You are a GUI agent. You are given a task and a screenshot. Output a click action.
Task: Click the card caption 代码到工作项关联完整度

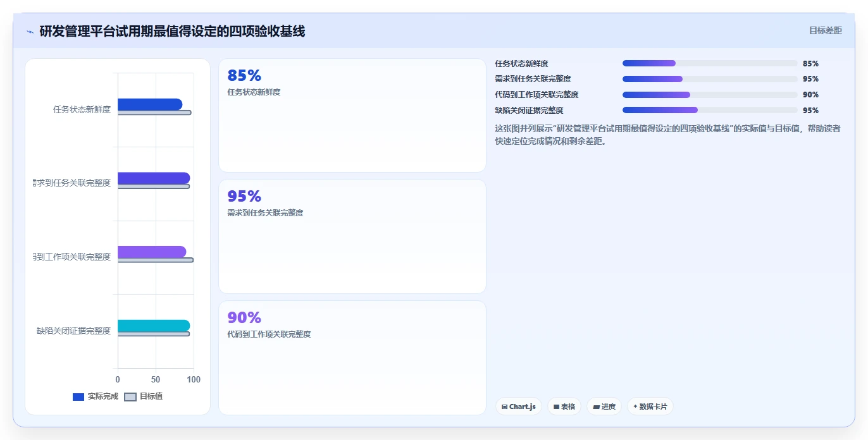pyautogui.click(x=269, y=334)
